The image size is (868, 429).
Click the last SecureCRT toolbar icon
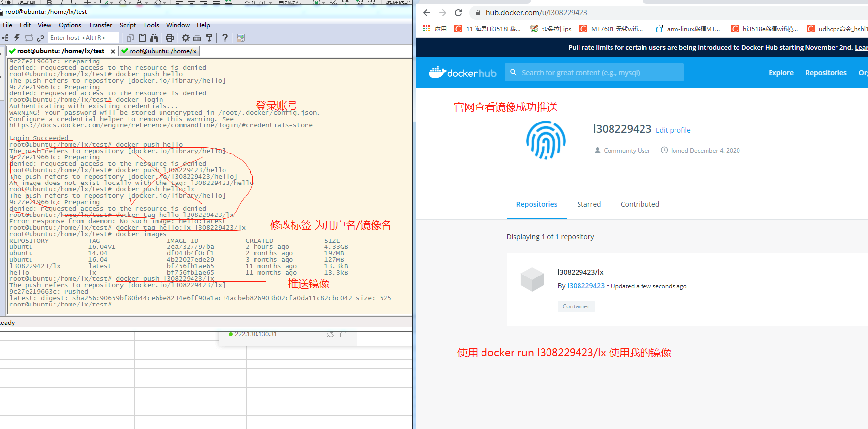tap(241, 38)
